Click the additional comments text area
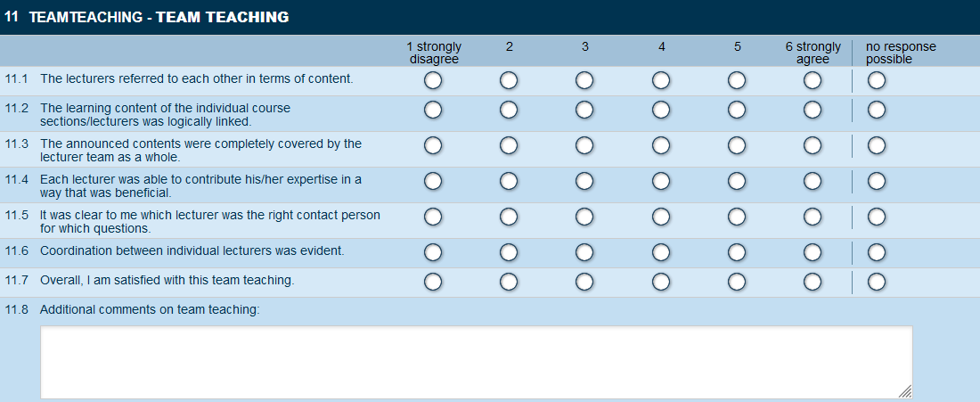The height and width of the screenshot is (402, 980). [476, 361]
